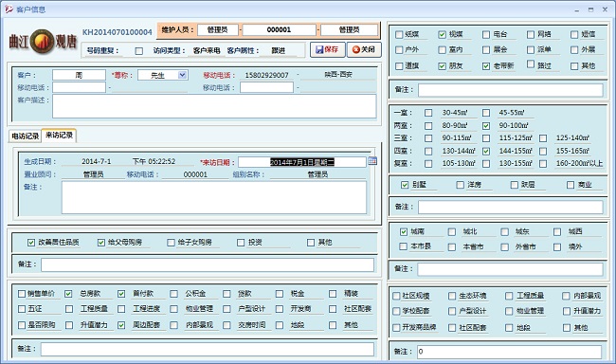Screen dimensions: 616x364
Task: Maximize the 客户信息 window
Action: pos(590,9)
